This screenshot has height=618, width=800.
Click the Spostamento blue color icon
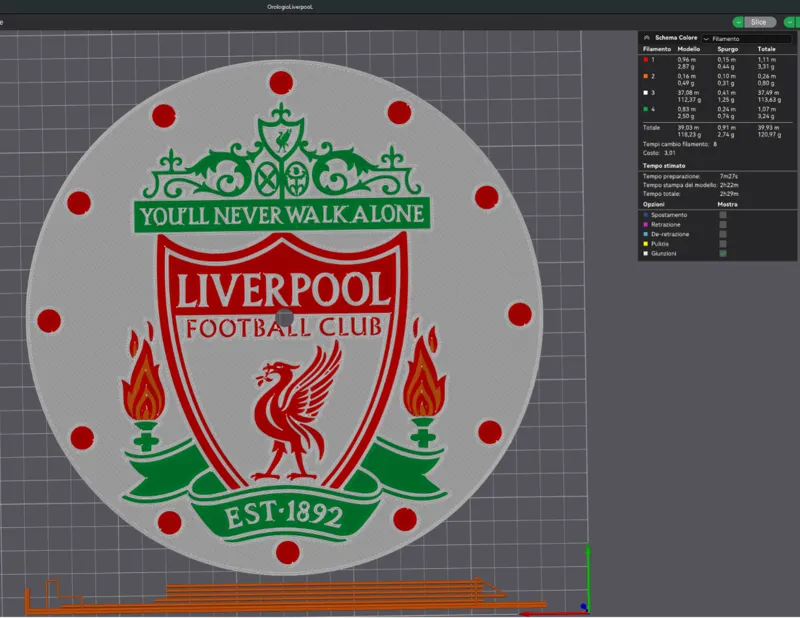[x=646, y=215]
